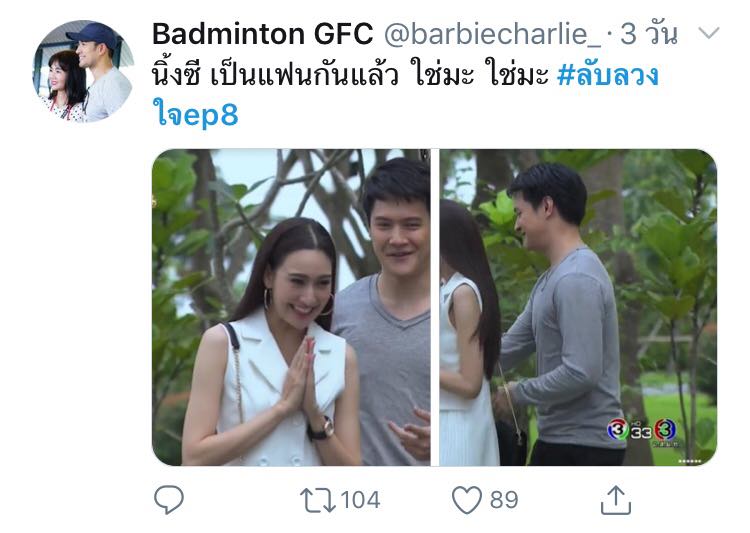Visit the @barbiecharlie_ handle link
Screen dimensions: 750x533
point(492,34)
